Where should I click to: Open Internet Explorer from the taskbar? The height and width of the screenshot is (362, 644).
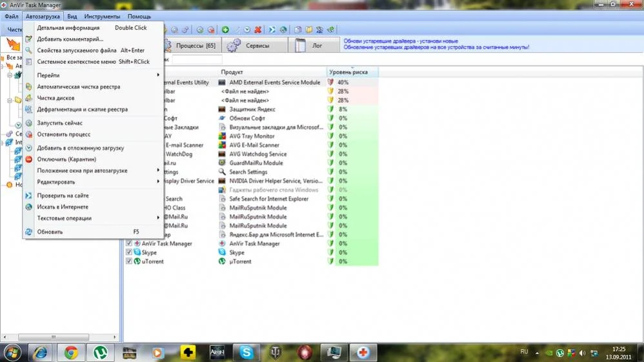(40, 352)
